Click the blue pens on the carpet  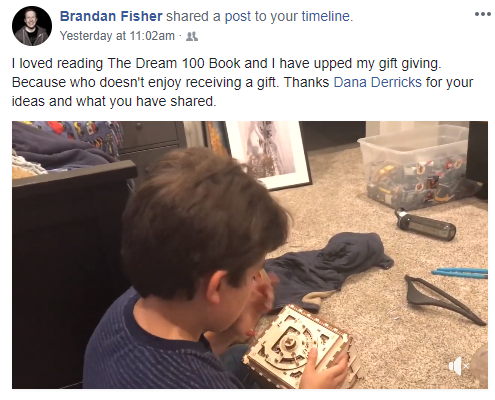pyautogui.click(x=460, y=273)
